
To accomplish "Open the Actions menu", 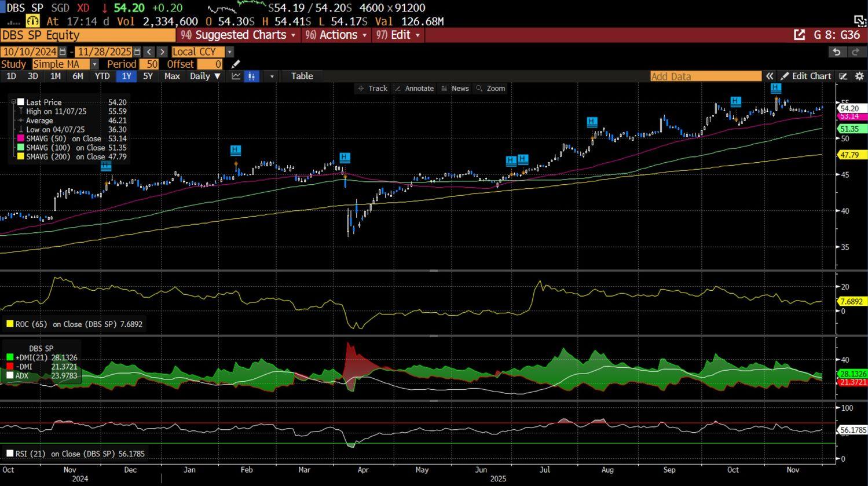I will (336, 35).
